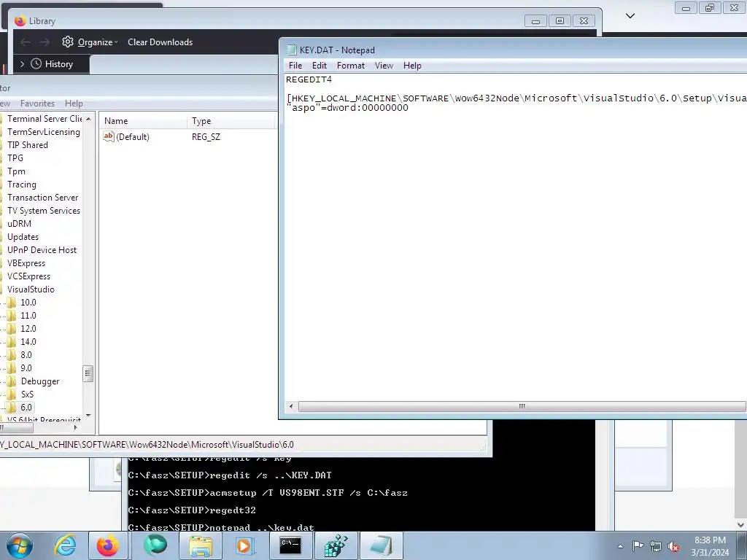This screenshot has height=560, width=747.
Task: Open Windows Media Player from taskbar
Action: tap(245, 545)
